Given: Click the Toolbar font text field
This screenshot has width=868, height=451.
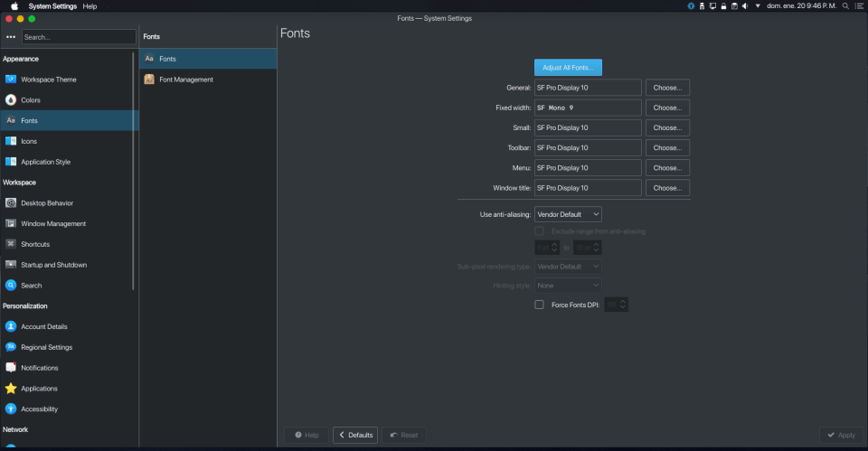Looking at the screenshot, I should (x=588, y=147).
